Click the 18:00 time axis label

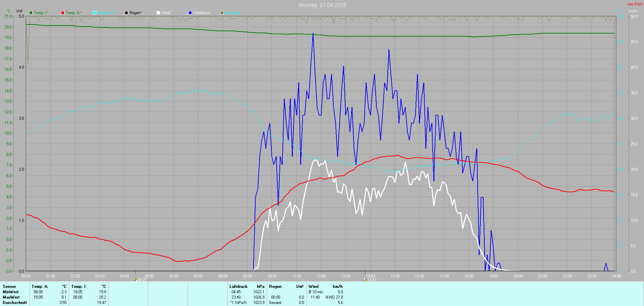tap(469, 276)
